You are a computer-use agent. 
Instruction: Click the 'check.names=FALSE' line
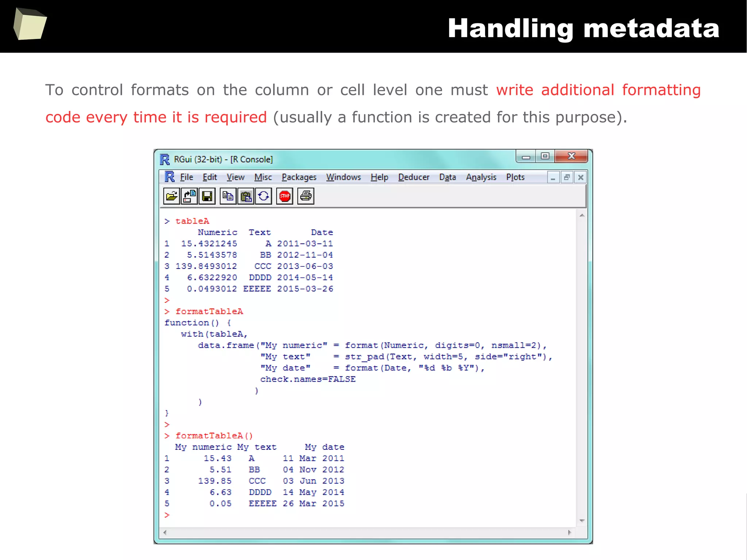tap(308, 379)
